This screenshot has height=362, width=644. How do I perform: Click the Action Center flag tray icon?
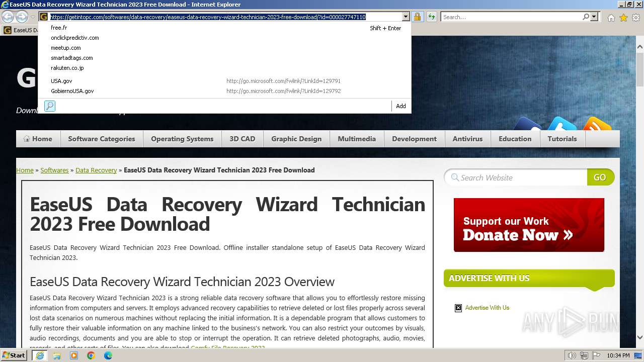tap(596, 355)
